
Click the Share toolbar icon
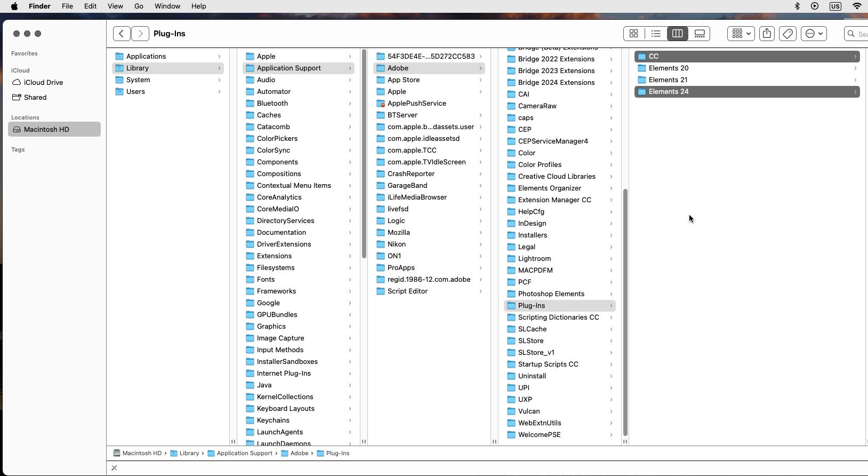click(x=767, y=34)
